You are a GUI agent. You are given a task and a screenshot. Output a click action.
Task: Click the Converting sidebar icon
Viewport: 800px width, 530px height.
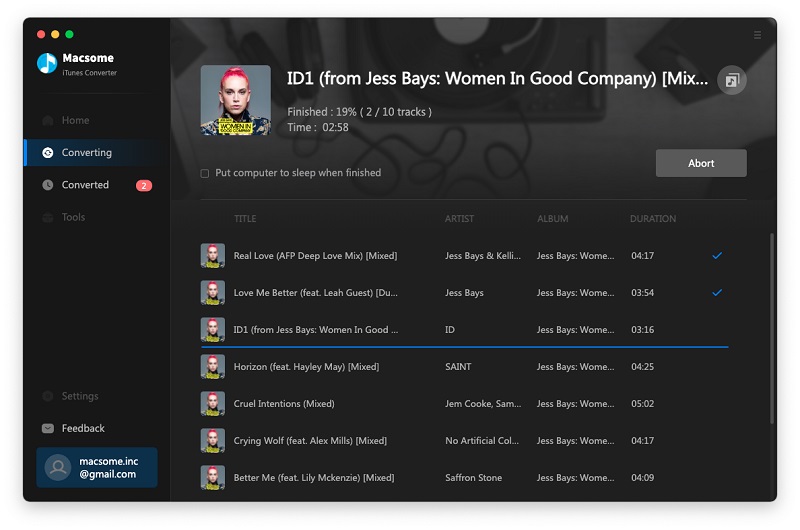(x=47, y=153)
